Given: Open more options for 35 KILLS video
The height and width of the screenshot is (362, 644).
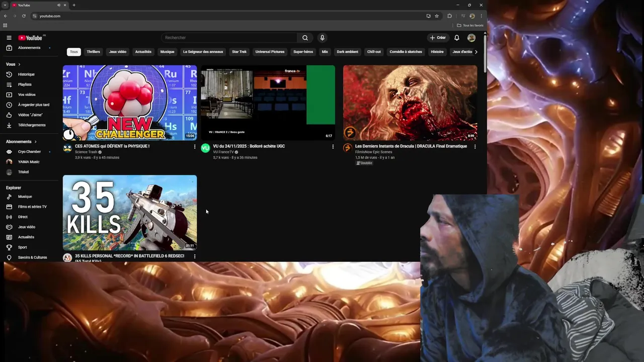Looking at the screenshot, I should [x=195, y=256].
